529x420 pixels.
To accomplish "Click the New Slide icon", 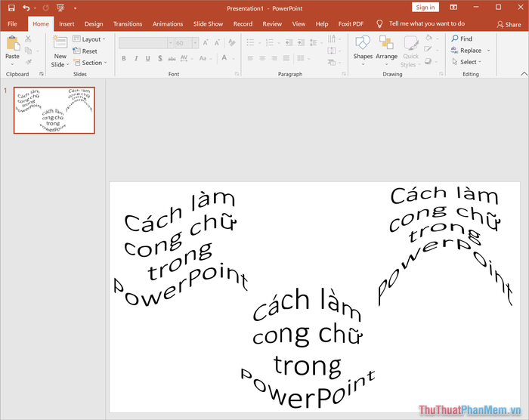I will pos(60,43).
